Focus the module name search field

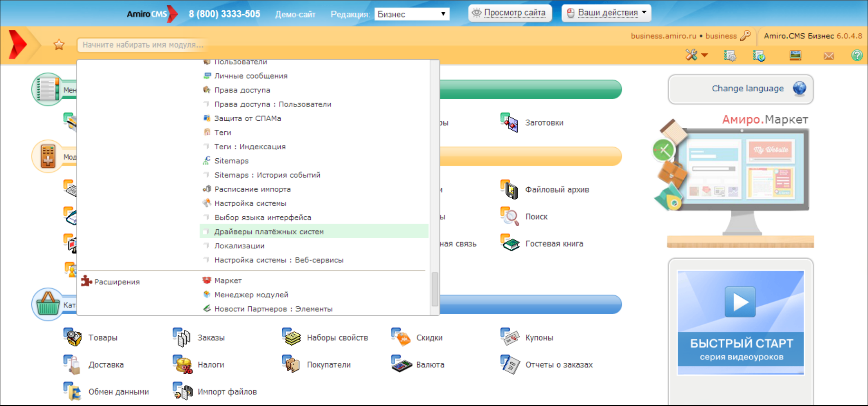click(143, 44)
